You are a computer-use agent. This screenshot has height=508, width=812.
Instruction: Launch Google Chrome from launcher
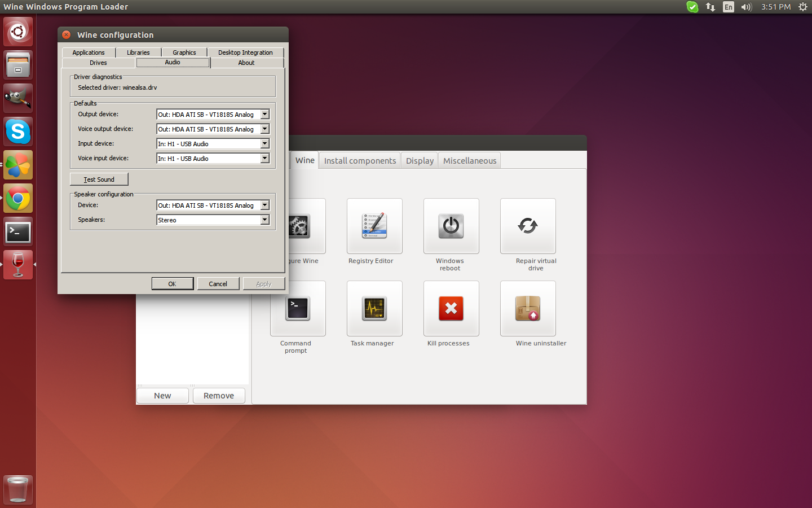pos(18,198)
